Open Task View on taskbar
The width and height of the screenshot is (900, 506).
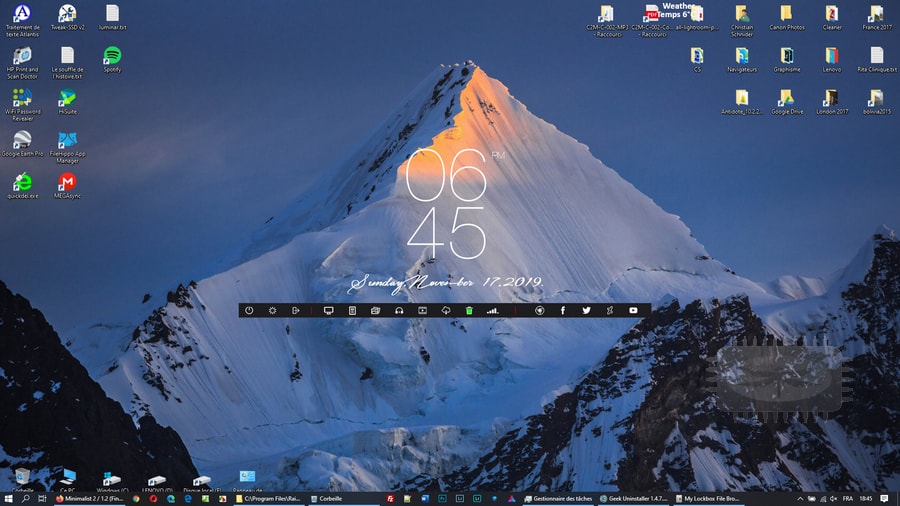[42, 499]
